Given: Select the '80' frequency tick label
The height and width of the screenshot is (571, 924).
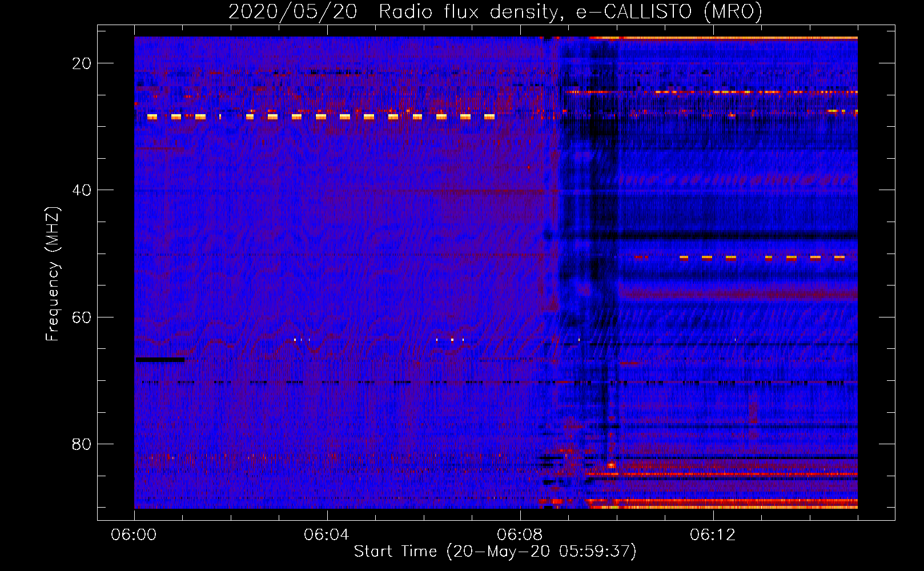Looking at the screenshot, I should pyautogui.click(x=82, y=444).
